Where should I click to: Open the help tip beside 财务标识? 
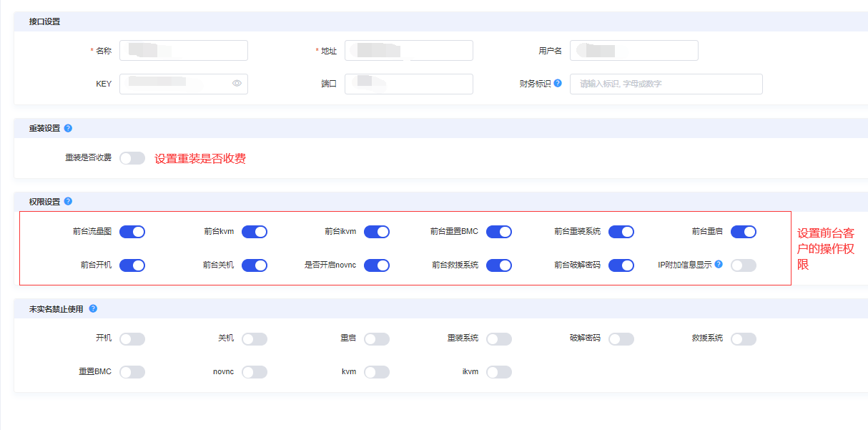(x=558, y=83)
